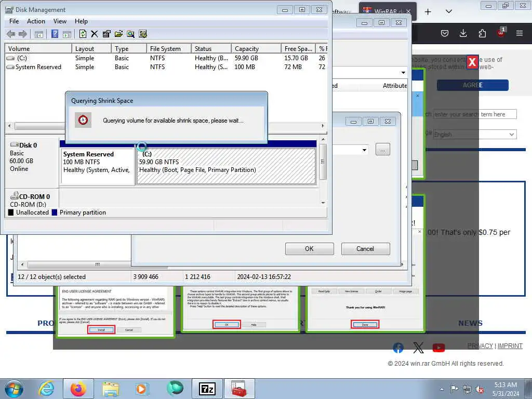Sort by the Capacity column header
Viewport: 532px width, 399px height.
[x=256, y=48]
